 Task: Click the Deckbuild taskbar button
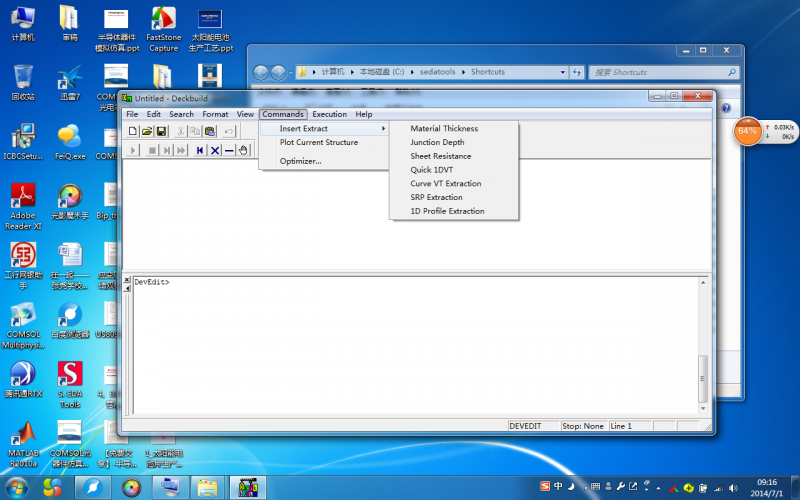click(248, 488)
